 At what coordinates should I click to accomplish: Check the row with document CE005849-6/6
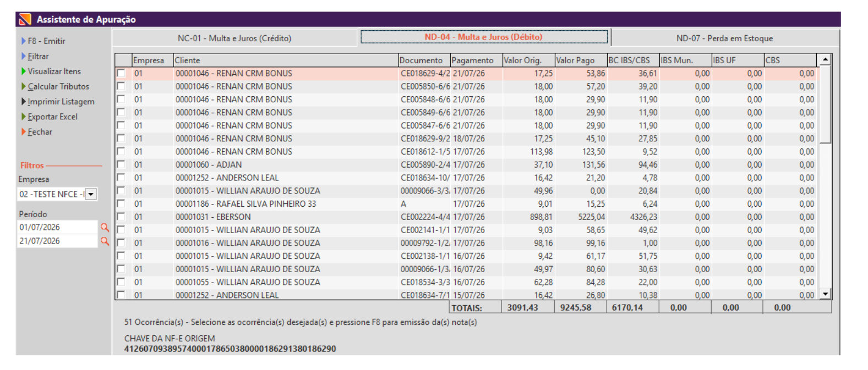click(x=121, y=112)
